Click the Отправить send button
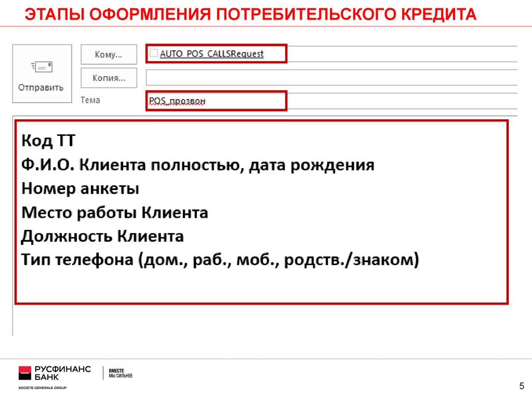The height and width of the screenshot is (398, 532). click(42, 74)
